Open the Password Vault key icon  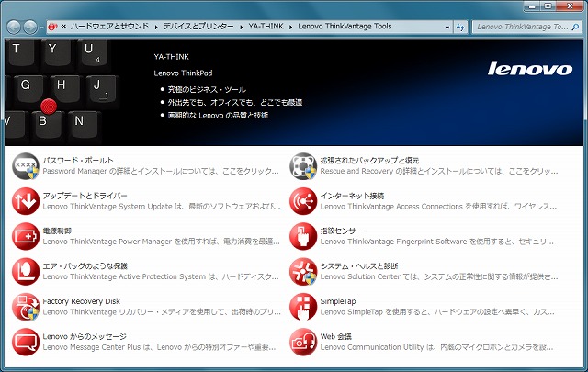tap(26, 166)
